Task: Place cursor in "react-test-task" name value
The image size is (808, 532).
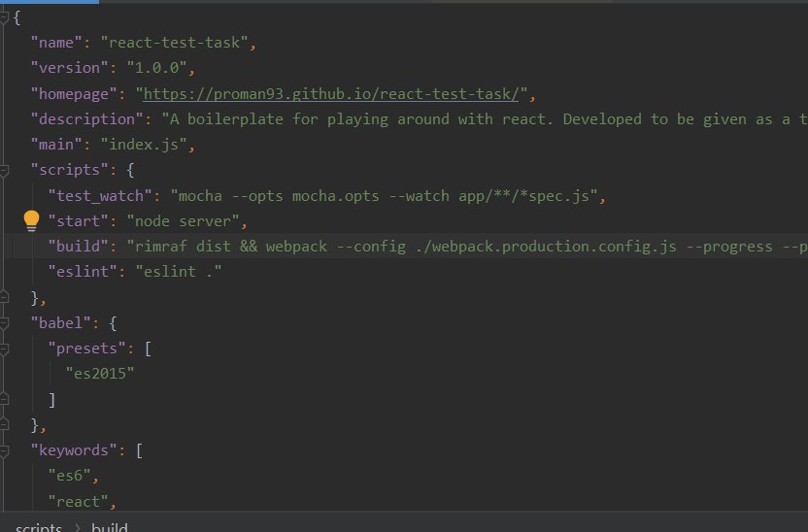Action: pyautogui.click(x=174, y=43)
